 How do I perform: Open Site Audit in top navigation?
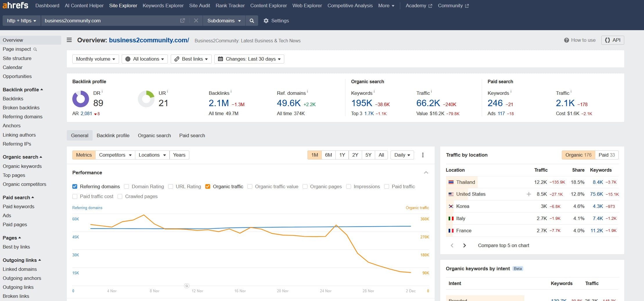[199, 6]
